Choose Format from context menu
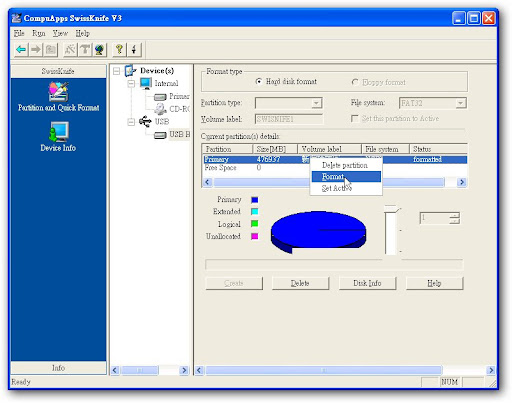512x403 pixels. point(346,177)
